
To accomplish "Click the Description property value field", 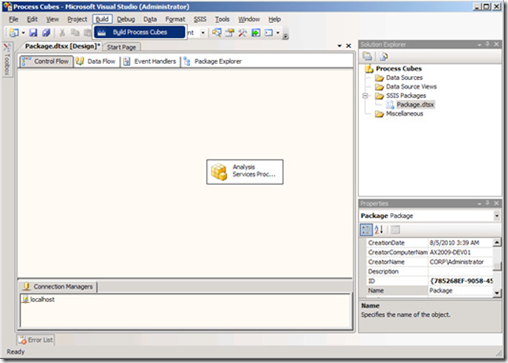I will (x=460, y=271).
